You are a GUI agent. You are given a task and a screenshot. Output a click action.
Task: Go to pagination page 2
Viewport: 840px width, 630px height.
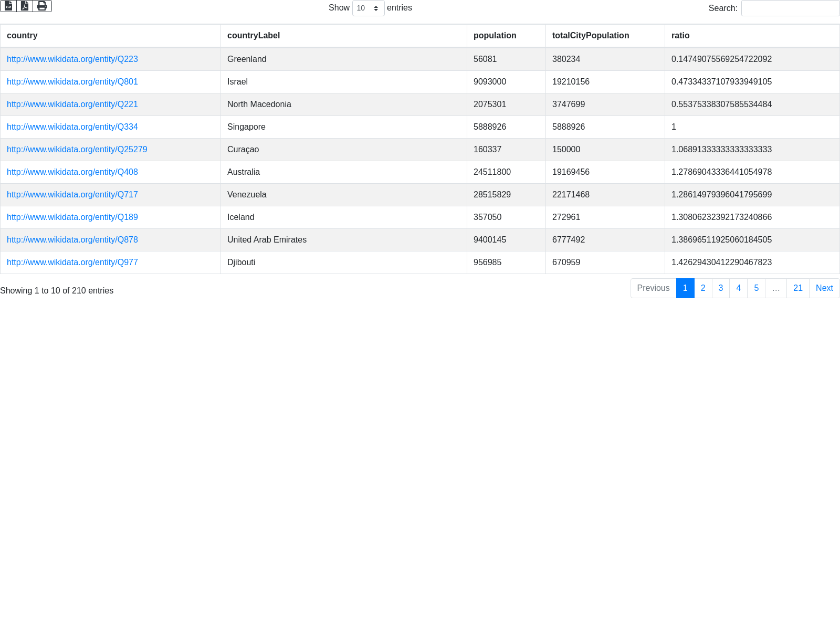(x=703, y=288)
